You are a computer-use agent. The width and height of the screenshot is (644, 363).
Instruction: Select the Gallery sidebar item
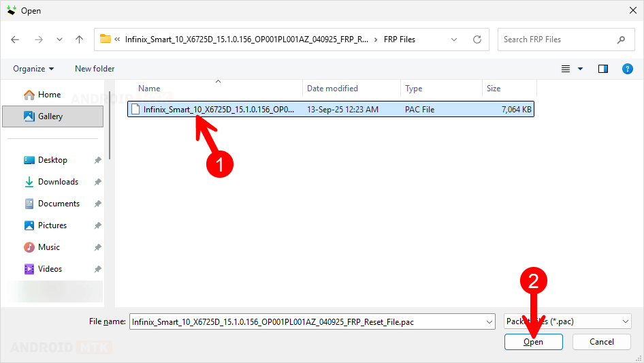[51, 116]
